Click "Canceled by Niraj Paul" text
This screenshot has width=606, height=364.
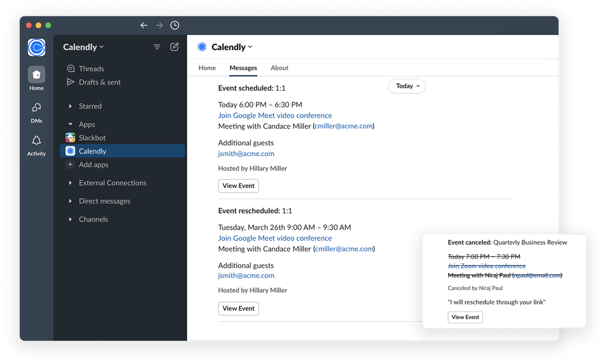click(x=475, y=288)
